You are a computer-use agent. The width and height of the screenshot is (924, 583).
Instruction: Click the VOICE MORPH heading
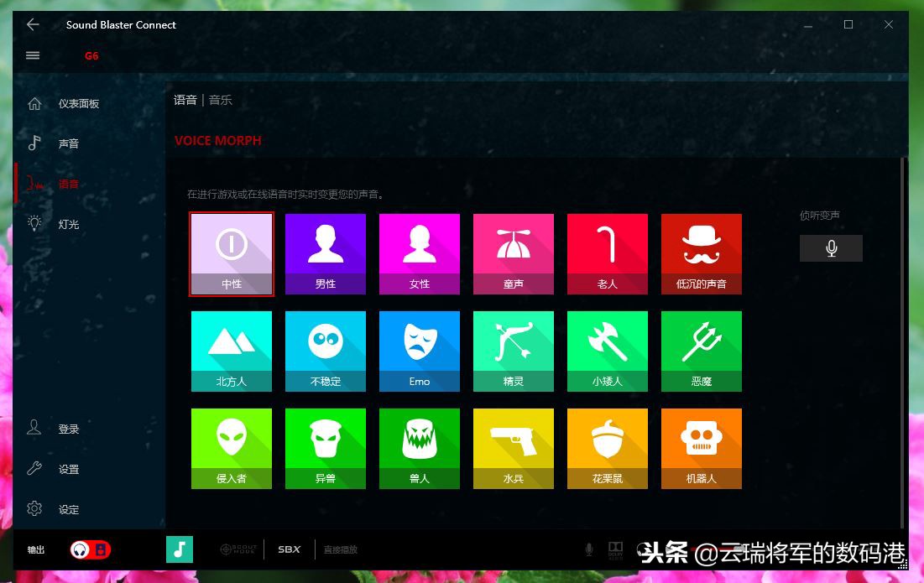pos(217,141)
